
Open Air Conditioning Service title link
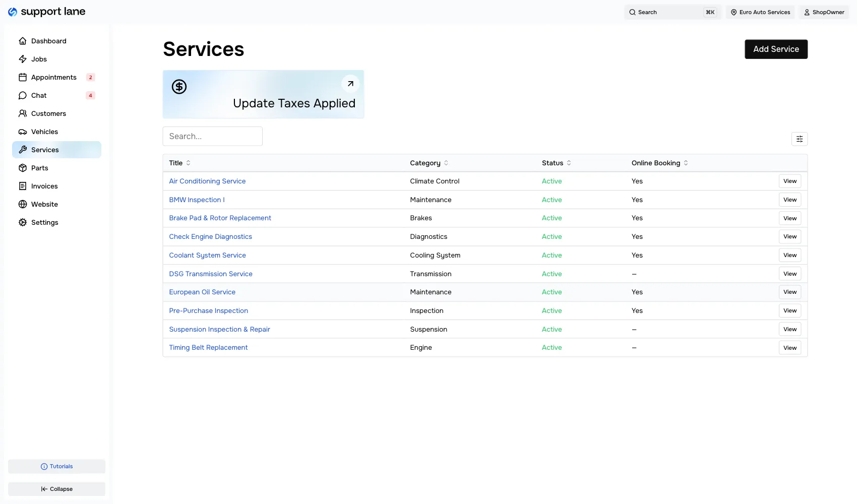point(207,181)
